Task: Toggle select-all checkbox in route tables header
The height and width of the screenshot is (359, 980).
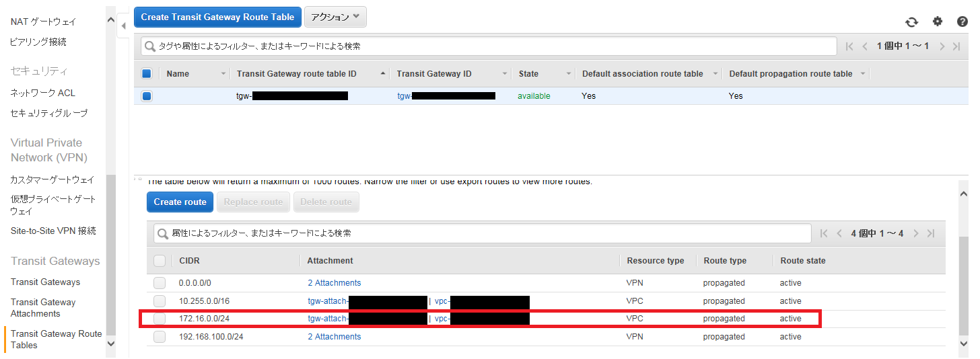Action: [147, 74]
